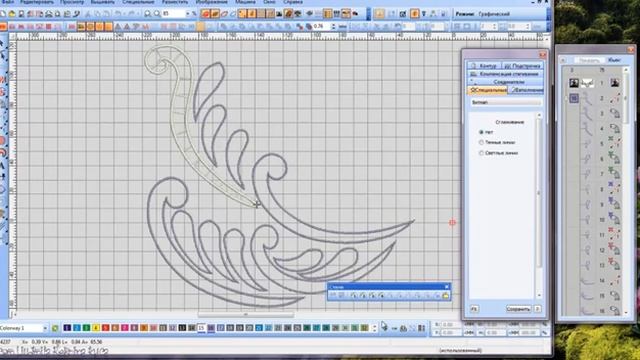The width and height of the screenshot is (640, 360).
Task: Pick palette color swatch 4 (yellow)
Action: 96,328
